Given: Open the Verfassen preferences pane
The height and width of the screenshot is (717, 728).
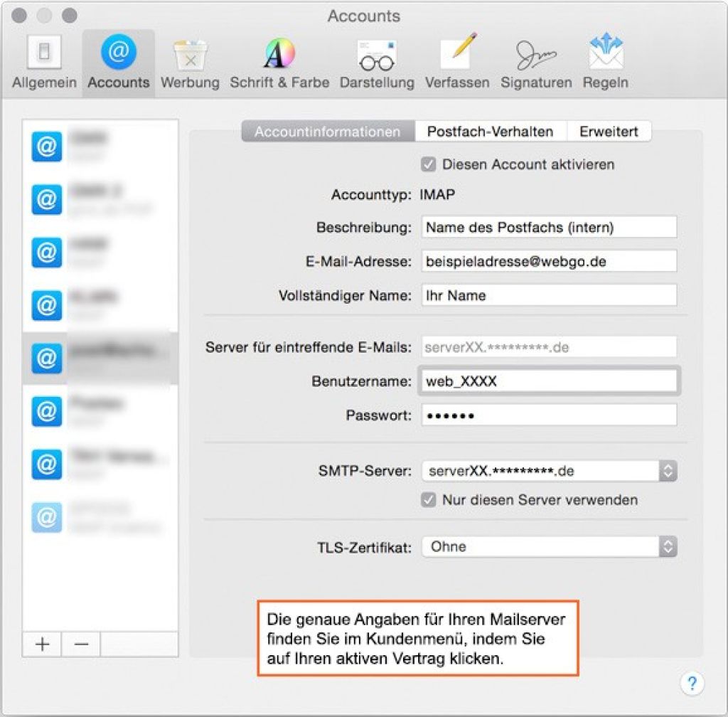Looking at the screenshot, I should (x=457, y=64).
